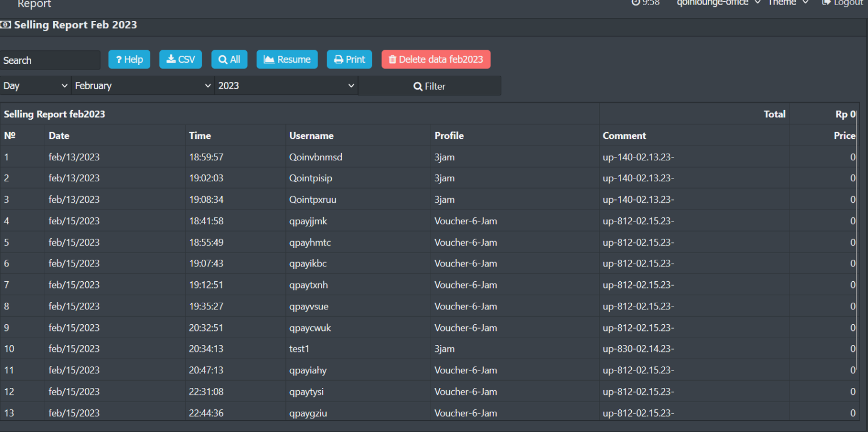The width and height of the screenshot is (868, 432).
Task: Click inside the Search input field
Action: coord(50,60)
